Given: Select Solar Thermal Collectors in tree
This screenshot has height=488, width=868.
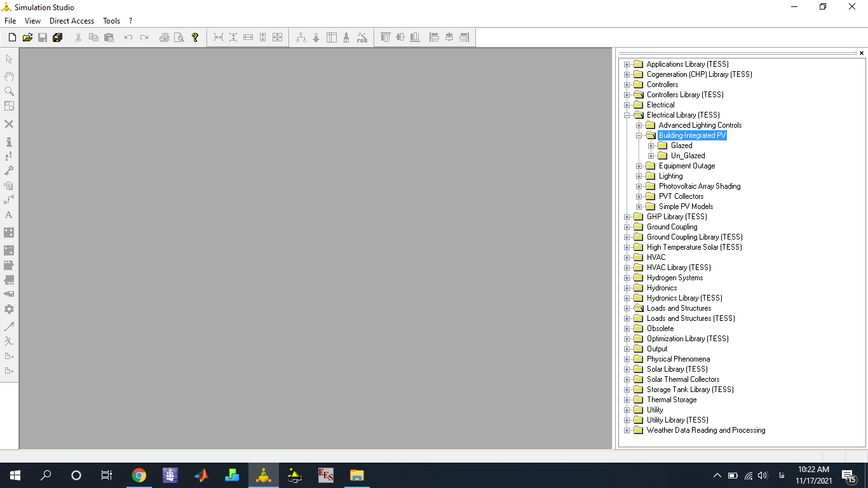Looking at the screenshot, I should coord(683,379).
